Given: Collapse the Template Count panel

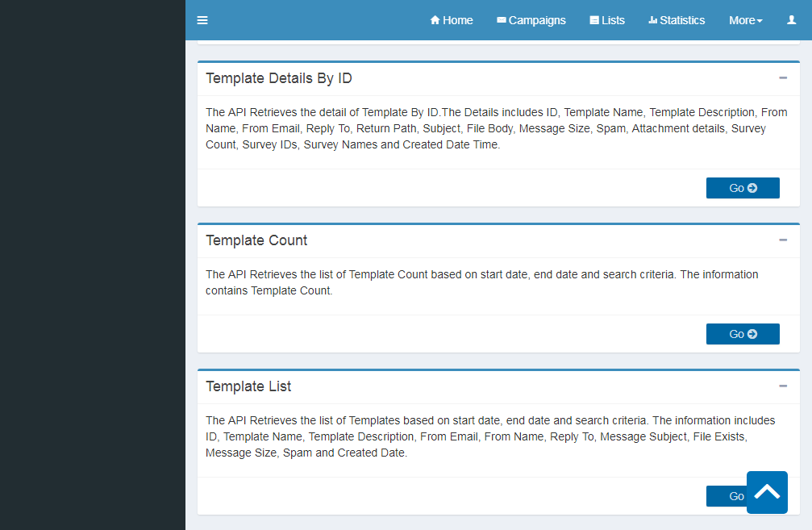Looking at the screenshot, I should (782, 240).
